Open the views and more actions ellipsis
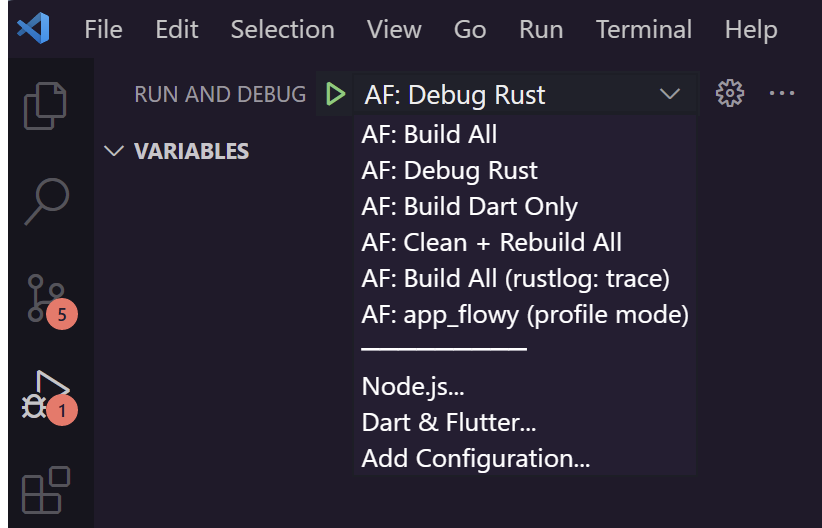This screenshot has height=528, width=822. 782,93
